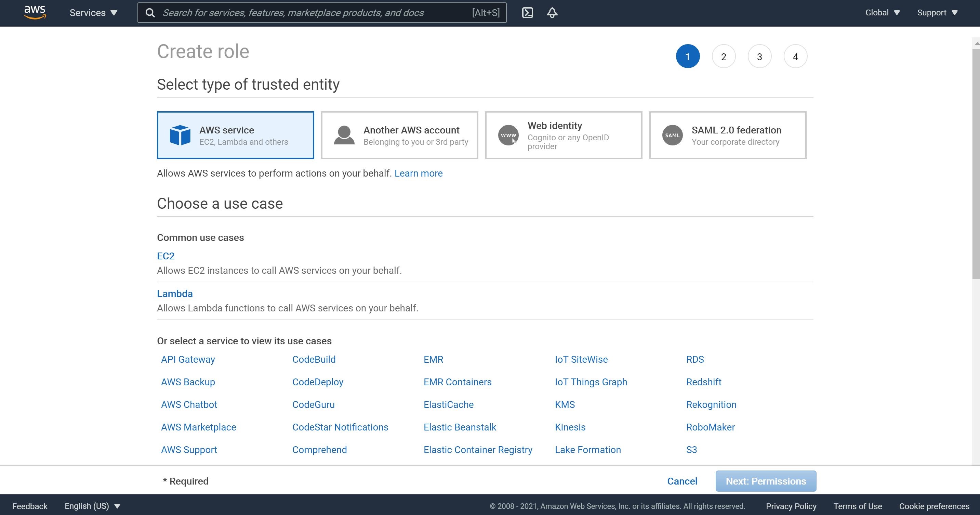Viewport: 980px width, 515px height.
Task: Click the search services input field
Action: [x=322, y=13]
